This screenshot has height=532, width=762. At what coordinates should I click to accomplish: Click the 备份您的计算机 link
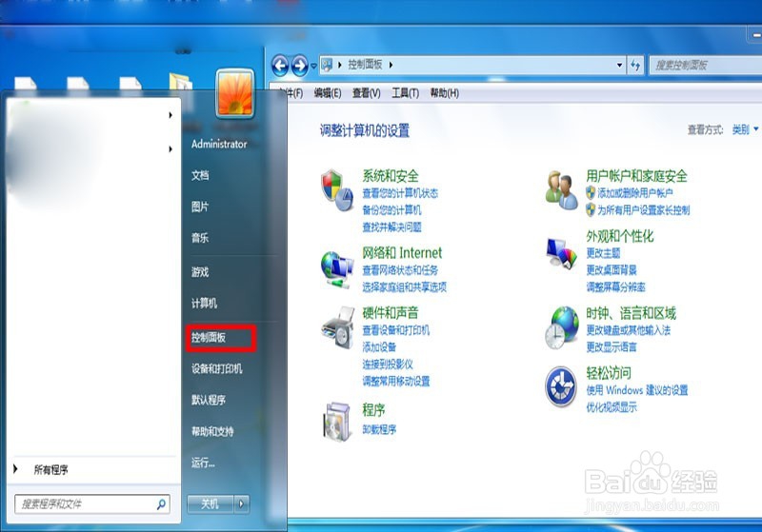pyautogui.click(x=391, y=210)
